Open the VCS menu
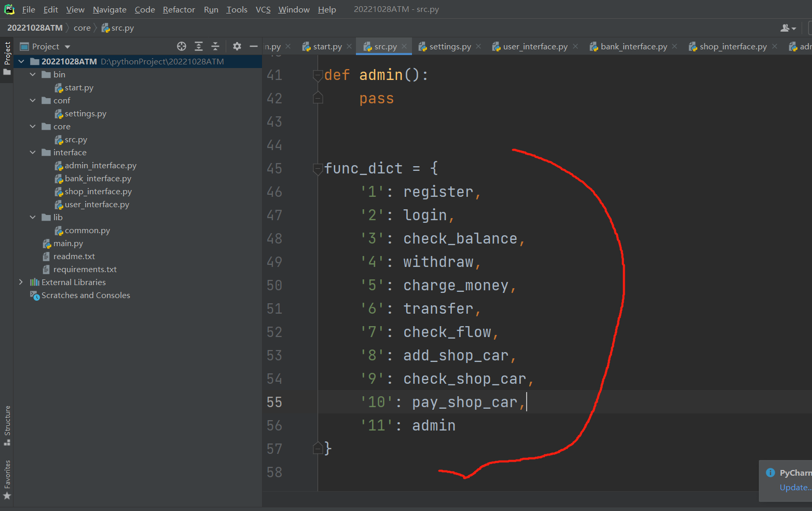This screenshot has width=812, height=511. pos(263,10)
